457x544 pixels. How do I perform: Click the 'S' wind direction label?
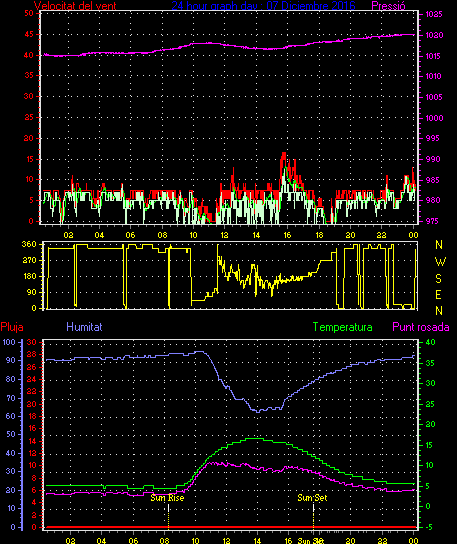pos(439,278)
